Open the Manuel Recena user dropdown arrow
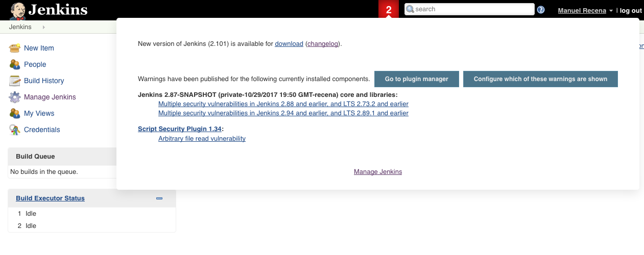 (x=611, y=11)
